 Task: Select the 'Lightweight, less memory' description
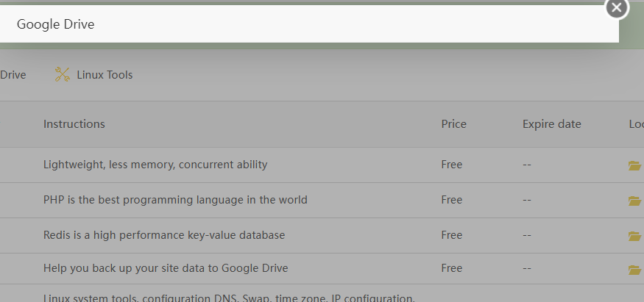coord(155,165)
